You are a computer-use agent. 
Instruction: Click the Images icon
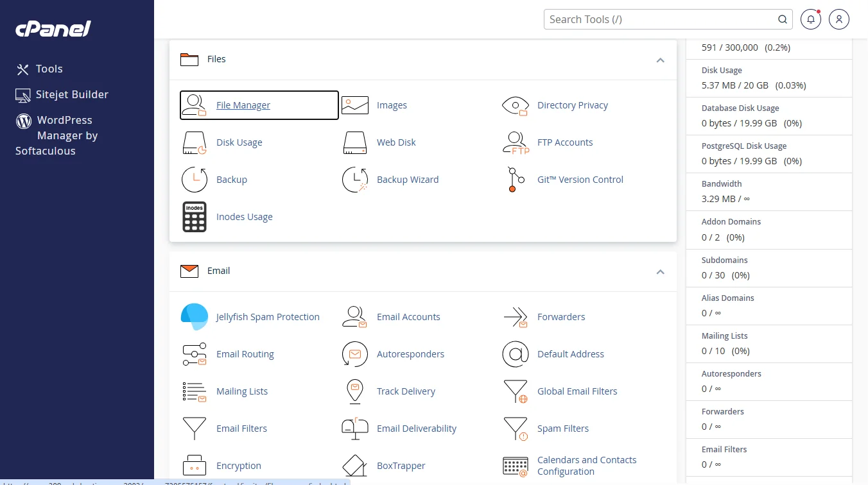pyautogui.click(x=355, y=105)
